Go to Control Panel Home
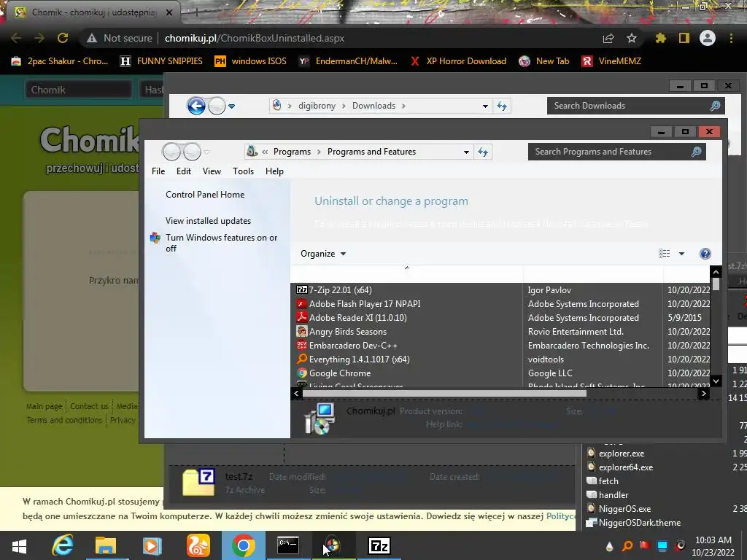Viewport: 747px width, 560px height. click(205, 194)
